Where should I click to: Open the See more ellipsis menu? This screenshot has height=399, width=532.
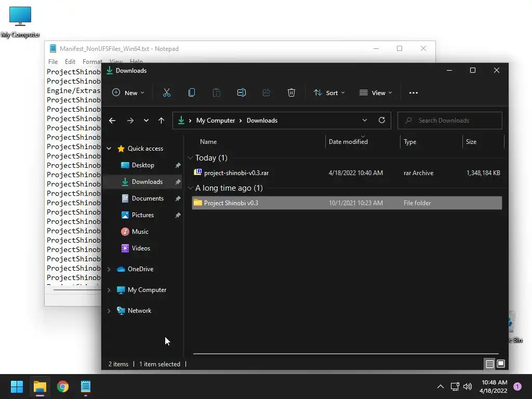[x=413, y=92]
